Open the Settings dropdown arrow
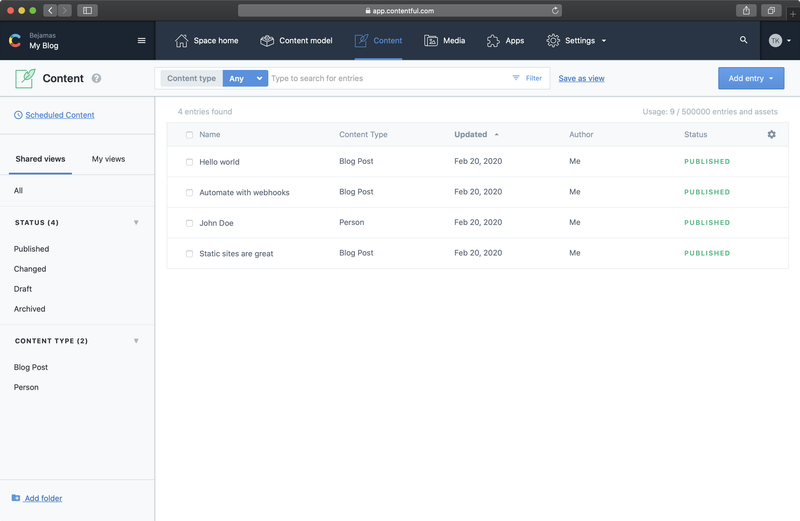 (604, 41)
